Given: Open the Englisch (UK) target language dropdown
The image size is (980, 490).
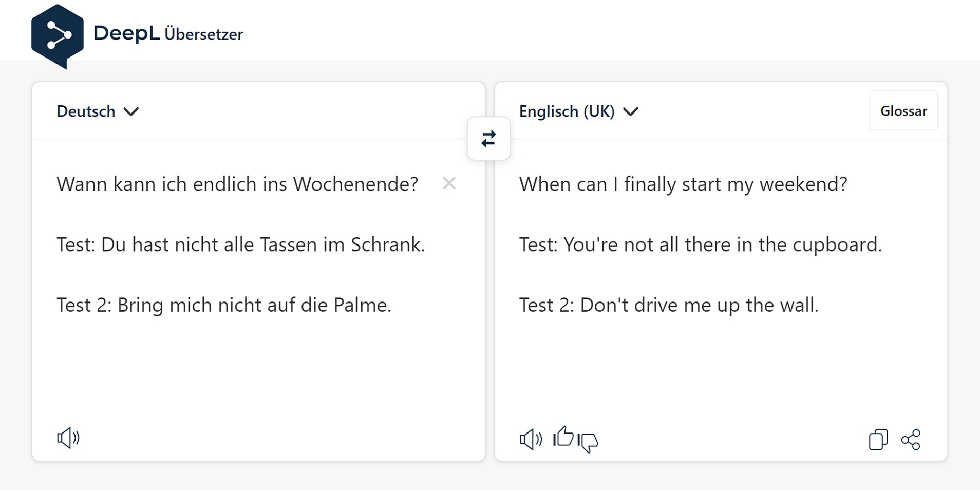Looking at the screenshot, I should coord(578,111).
